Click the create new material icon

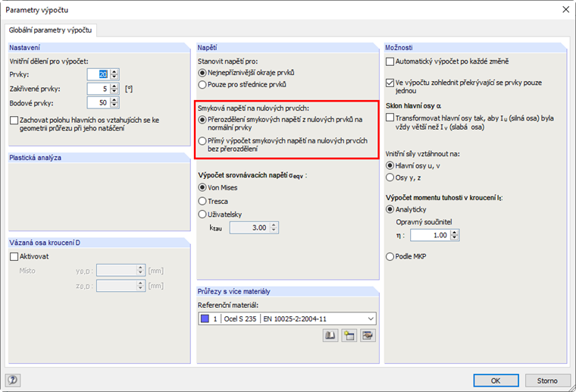coord(349,335)
